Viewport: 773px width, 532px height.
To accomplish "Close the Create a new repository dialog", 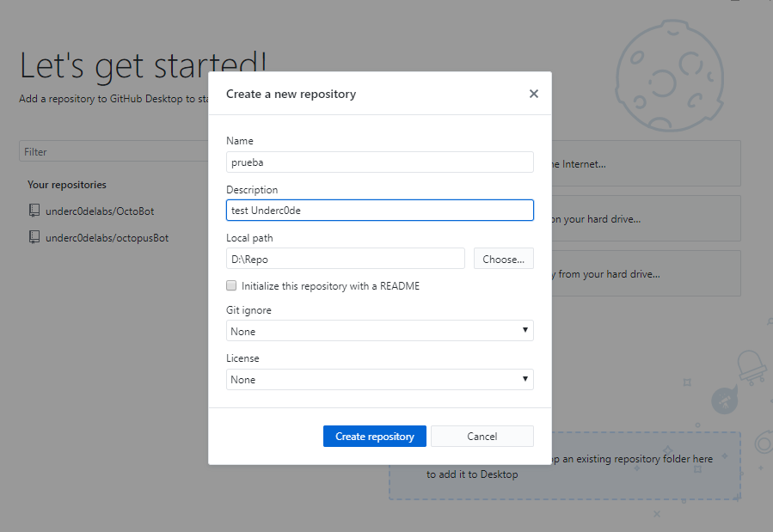I will coord(533,94).
